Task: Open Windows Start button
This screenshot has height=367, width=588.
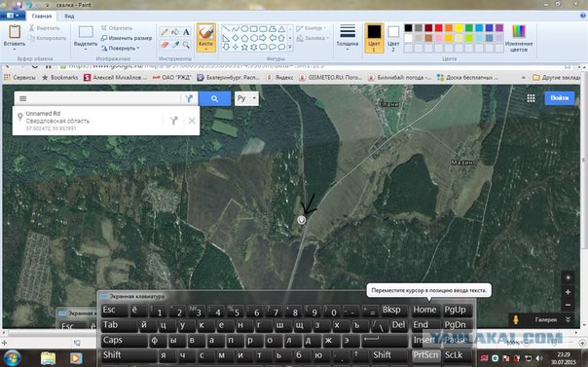Action: (13, 358)
